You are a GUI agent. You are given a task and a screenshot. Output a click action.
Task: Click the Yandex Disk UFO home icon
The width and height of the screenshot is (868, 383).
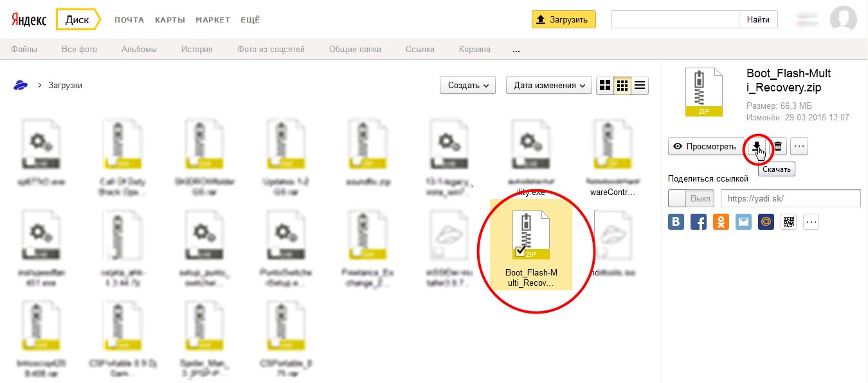[21, 85]
